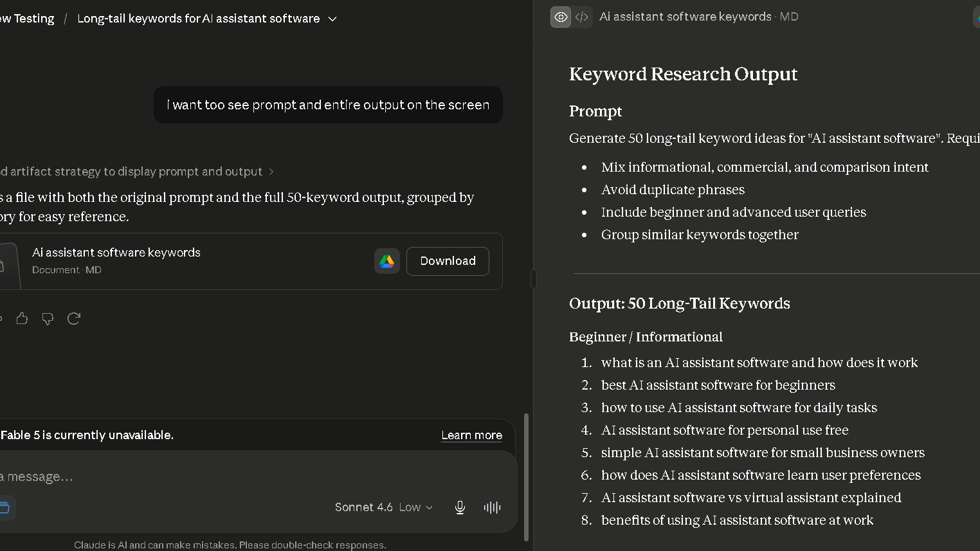Open the Testing project breadcrumb

coord(27,19)
